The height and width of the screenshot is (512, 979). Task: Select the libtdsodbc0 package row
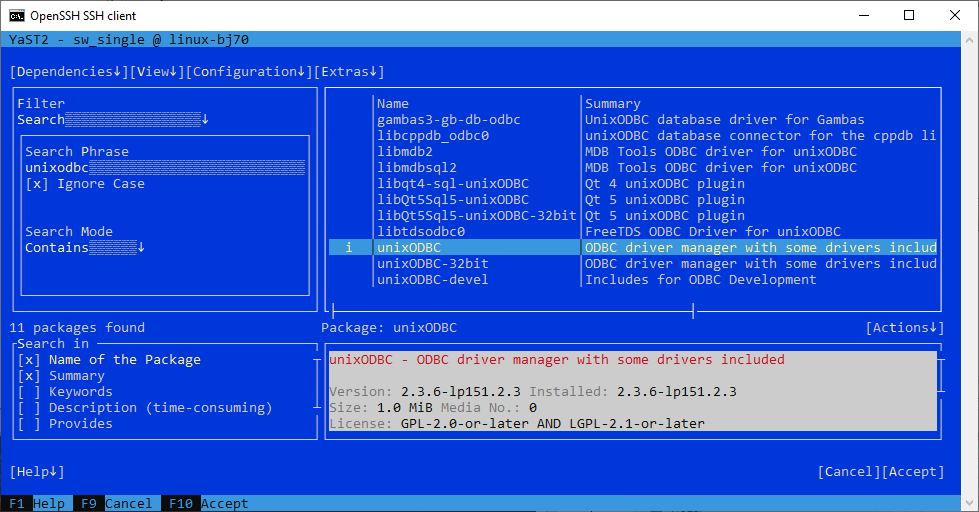click(632, 232)
